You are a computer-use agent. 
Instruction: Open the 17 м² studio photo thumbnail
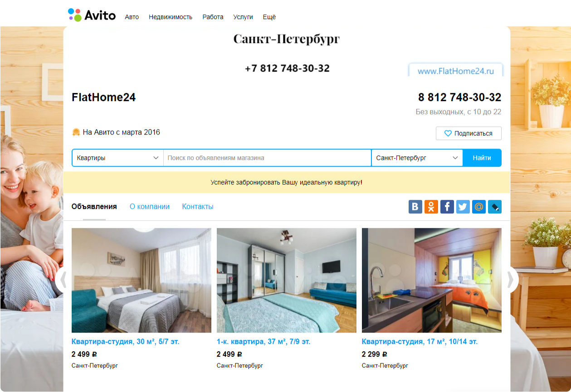(x=432, y=280)
